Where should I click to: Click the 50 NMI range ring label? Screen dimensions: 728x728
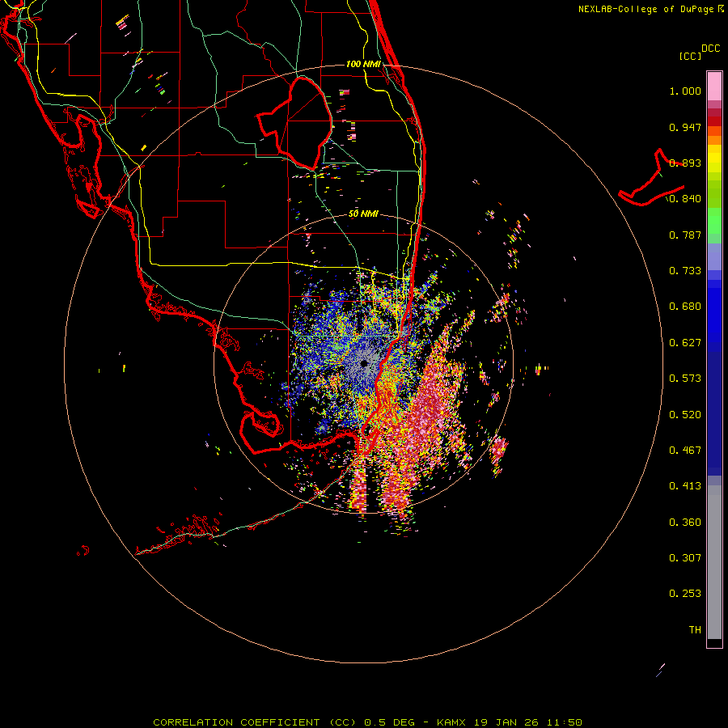tap(363, 214)
